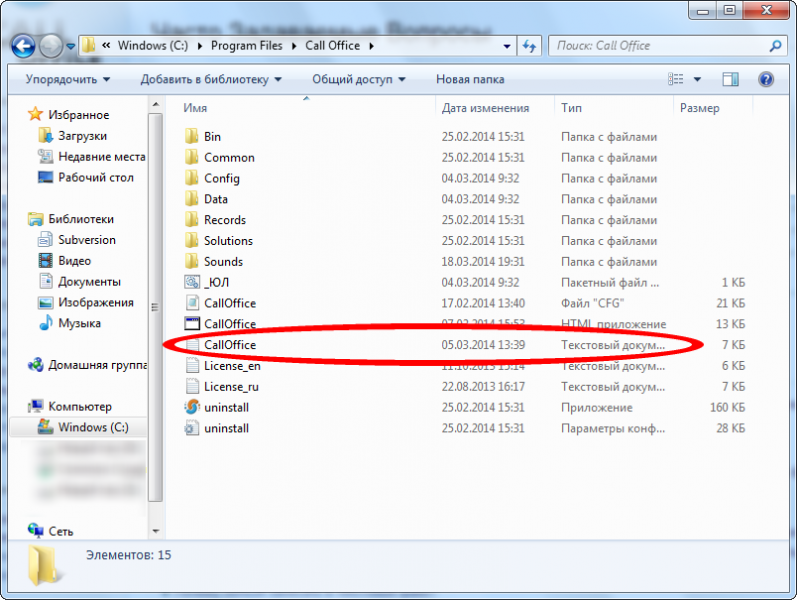Open recent pages dropdown beside Forward arrow
797x600 pixels.
[x=71, y=46]
